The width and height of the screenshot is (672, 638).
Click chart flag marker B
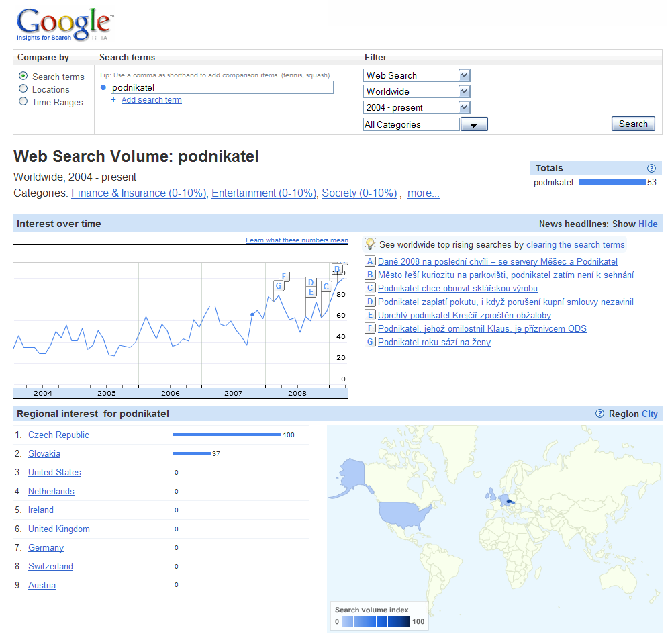pos(337,269)
